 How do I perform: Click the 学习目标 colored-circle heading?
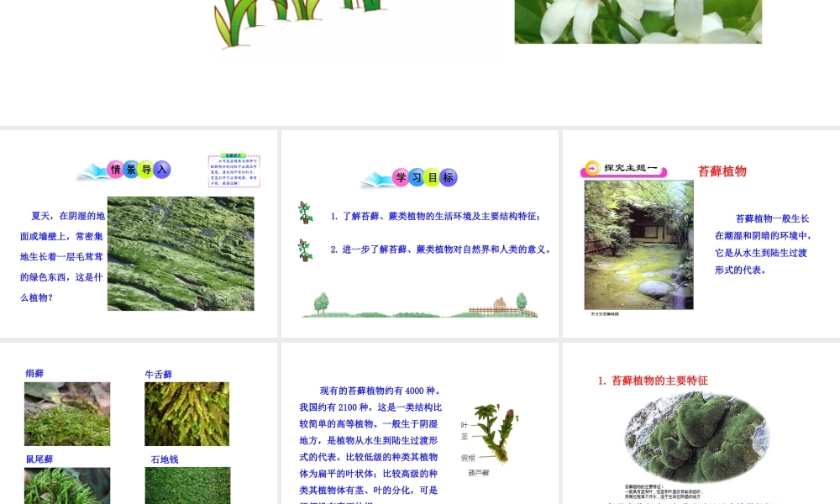425,177
